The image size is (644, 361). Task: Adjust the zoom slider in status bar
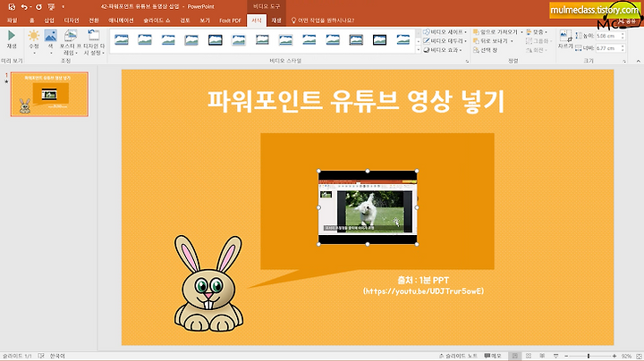[x=589, y=356]
